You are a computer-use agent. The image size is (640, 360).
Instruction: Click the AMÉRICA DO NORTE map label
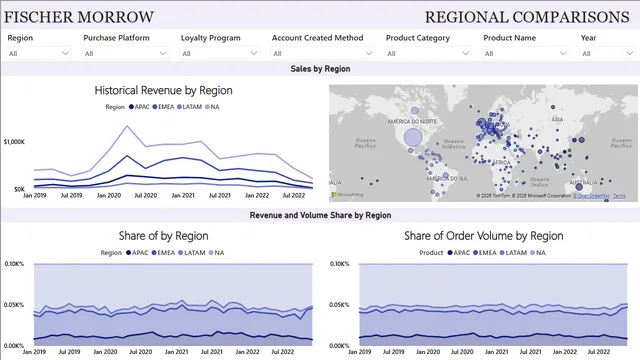tap(412, 122)
